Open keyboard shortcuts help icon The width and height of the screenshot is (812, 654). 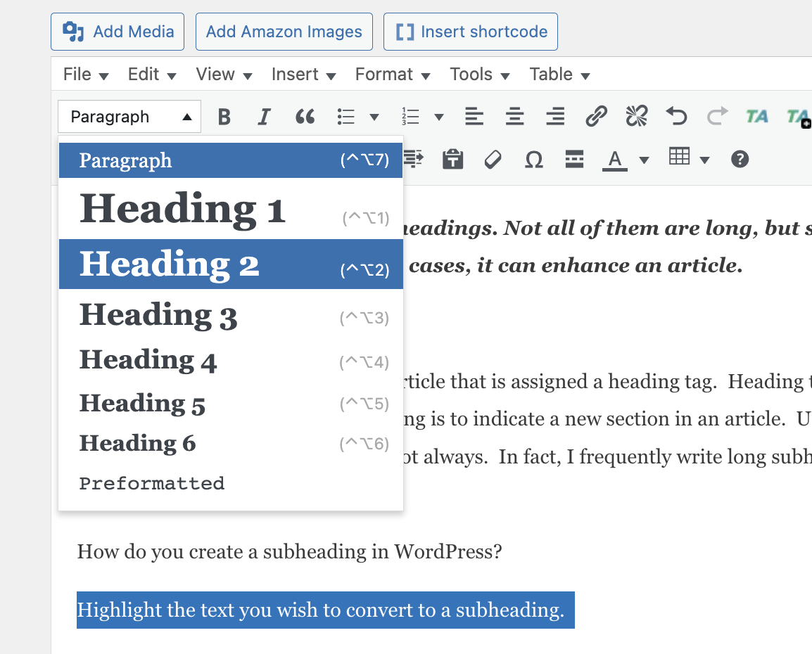740,160
